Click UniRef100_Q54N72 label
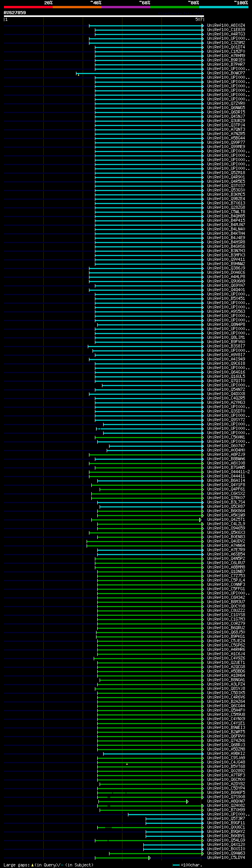This screenshot has width=252, height=868. click(226, 389)
